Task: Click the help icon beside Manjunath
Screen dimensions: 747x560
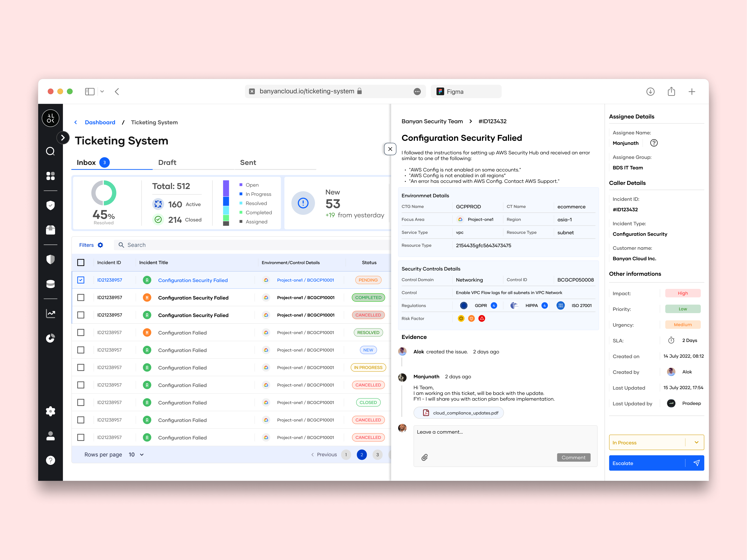Action: coord(654,143)
